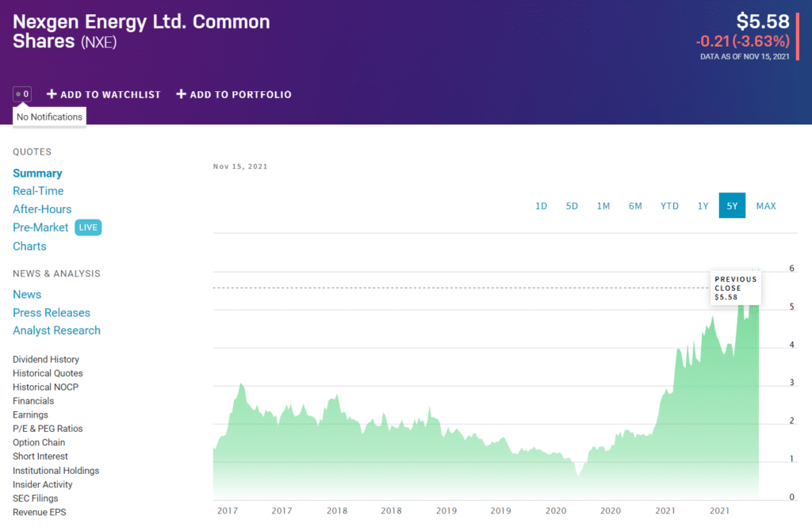Open Insider Activity
Image resolution: width=812 pixels, height=527 pixels.
pyautogui.click(x=43, y=484)
